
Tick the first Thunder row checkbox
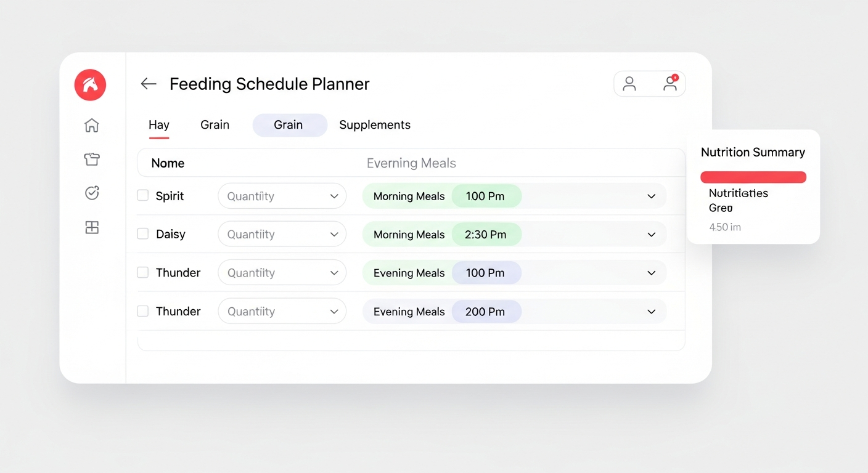pos(143,272)
